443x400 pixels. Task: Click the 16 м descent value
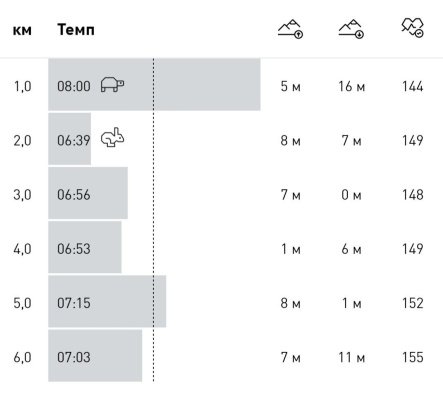(x=352, y=86)
